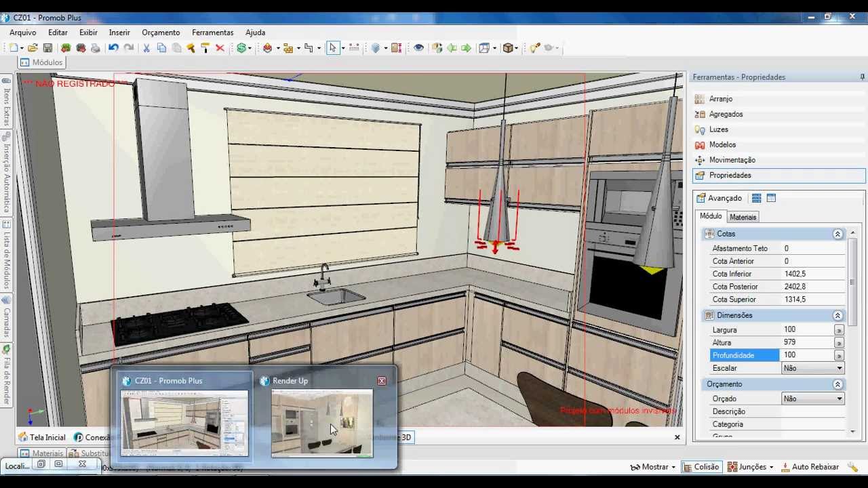The image size is (868, 488).
Task: Toggle the Avançado advanced properties mode
Action: click(719, 198)
